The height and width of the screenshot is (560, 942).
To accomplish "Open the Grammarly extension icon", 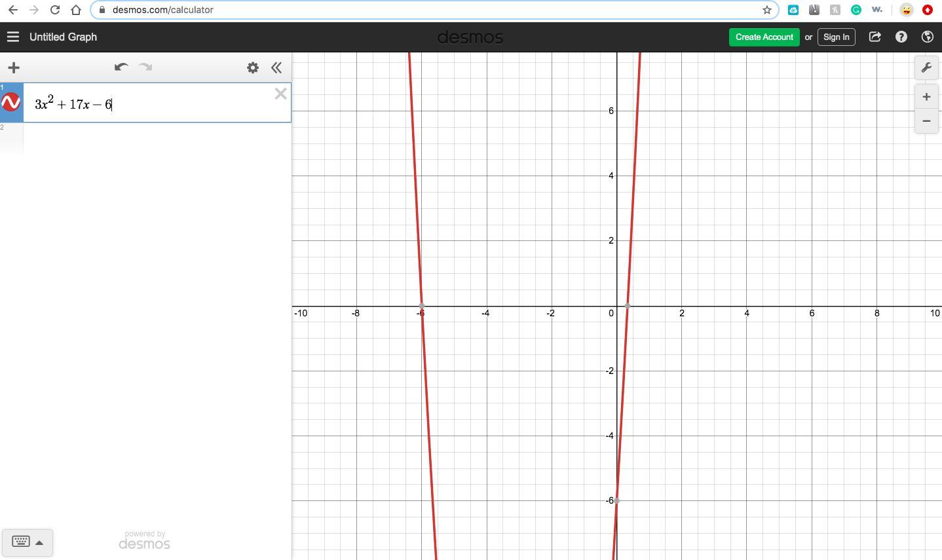I will click(856, 10).
